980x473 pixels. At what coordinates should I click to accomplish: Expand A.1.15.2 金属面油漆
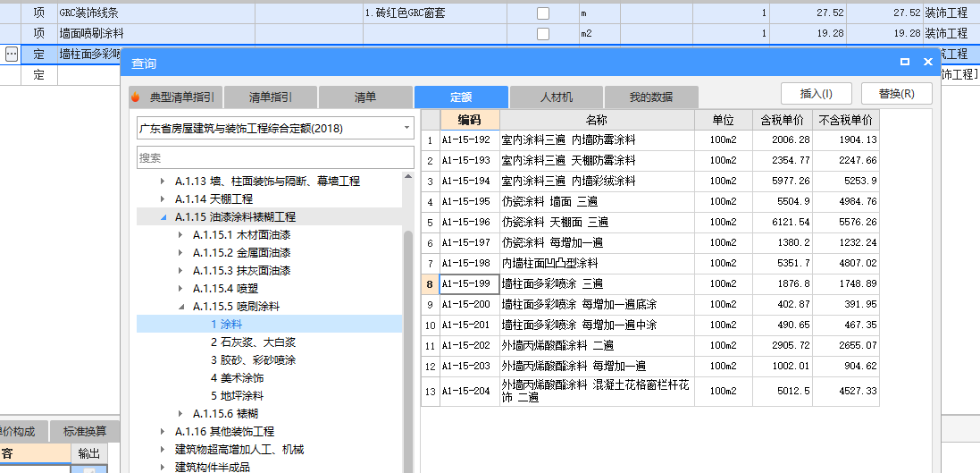click(x=180, y=253)
